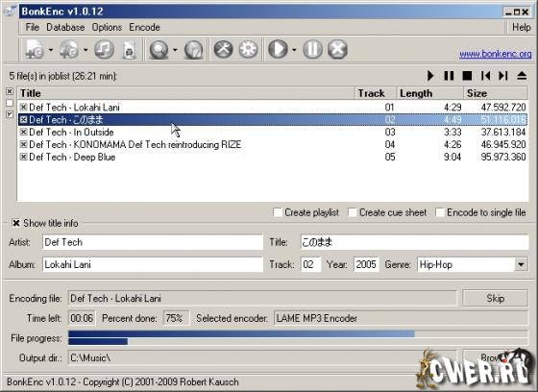
Task: Click the lower total progress bar
Action: point(298,341)
